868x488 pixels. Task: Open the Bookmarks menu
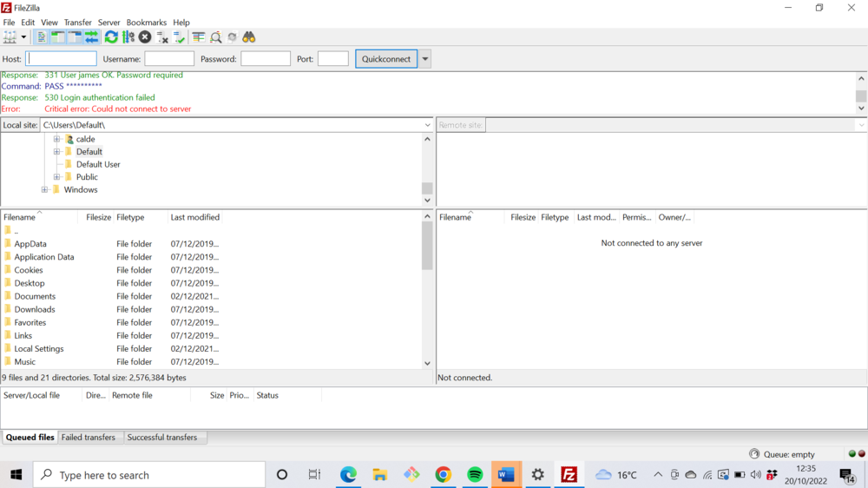coord(146,23)
